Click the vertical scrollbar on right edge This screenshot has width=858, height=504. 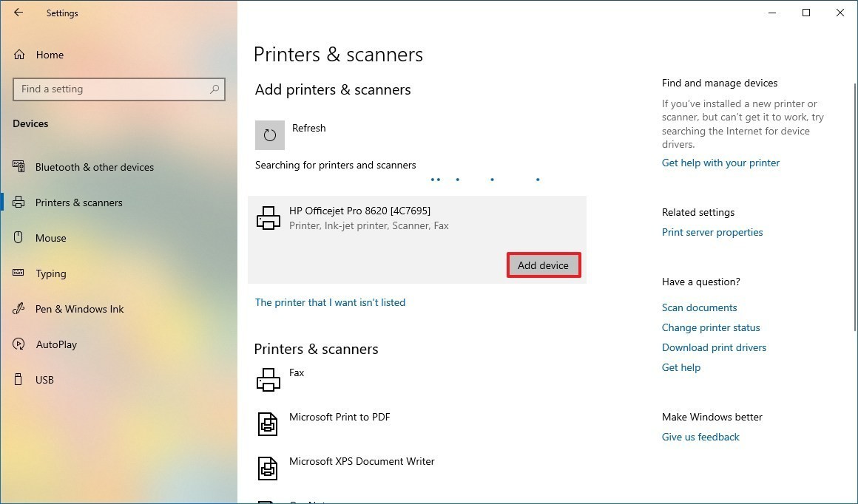[x=855, y=207]
